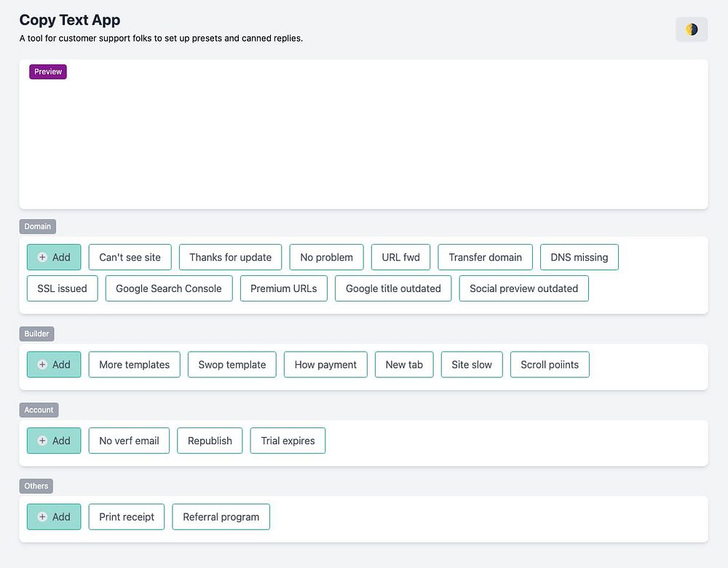728x568 pixels.
Task: Select the "Referral program" preset
Action: pos(221,517)
